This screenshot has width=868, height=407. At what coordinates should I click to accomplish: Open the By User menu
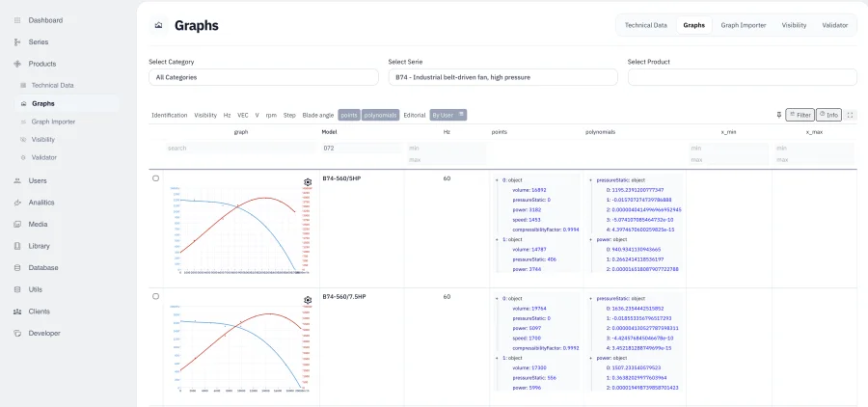448,115
